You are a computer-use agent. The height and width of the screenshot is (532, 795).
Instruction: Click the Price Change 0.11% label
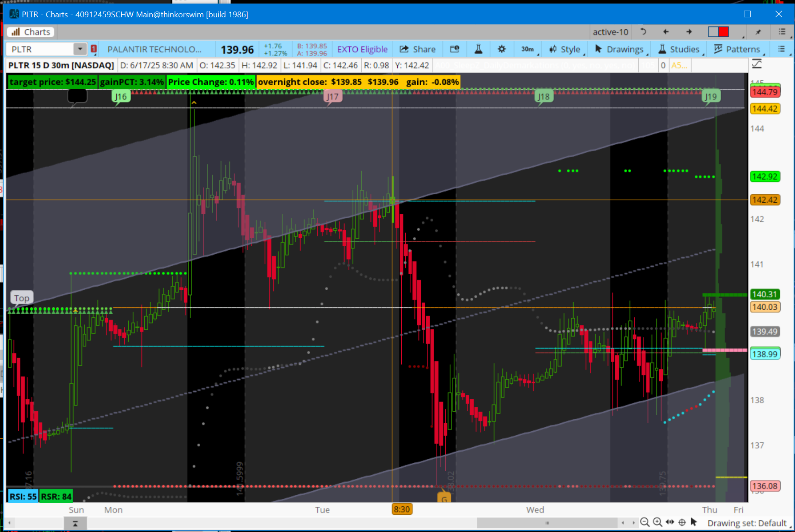[x=211, y=82]
